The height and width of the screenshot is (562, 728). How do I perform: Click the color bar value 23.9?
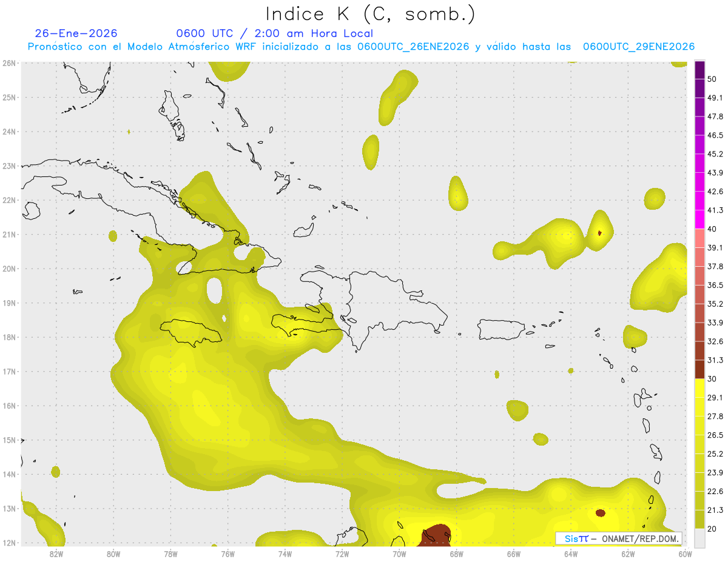pyautogui.click(x=715, y=473)
